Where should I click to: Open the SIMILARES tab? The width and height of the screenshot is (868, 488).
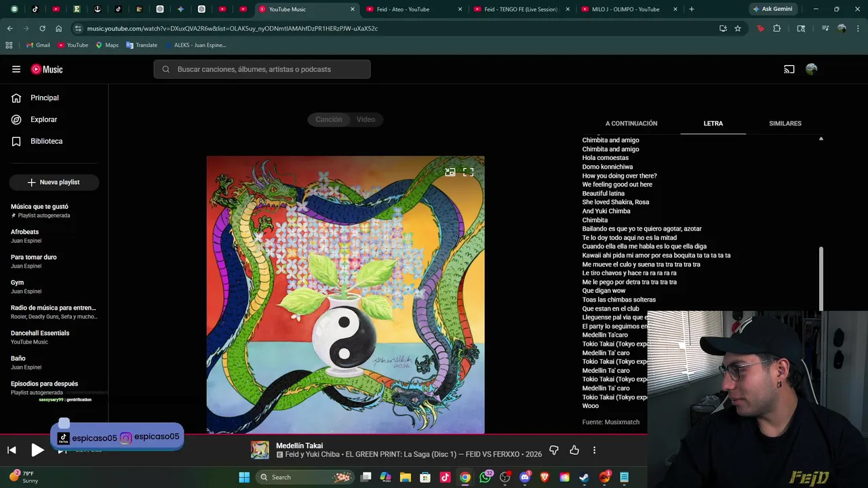click(x=785, y=123)
